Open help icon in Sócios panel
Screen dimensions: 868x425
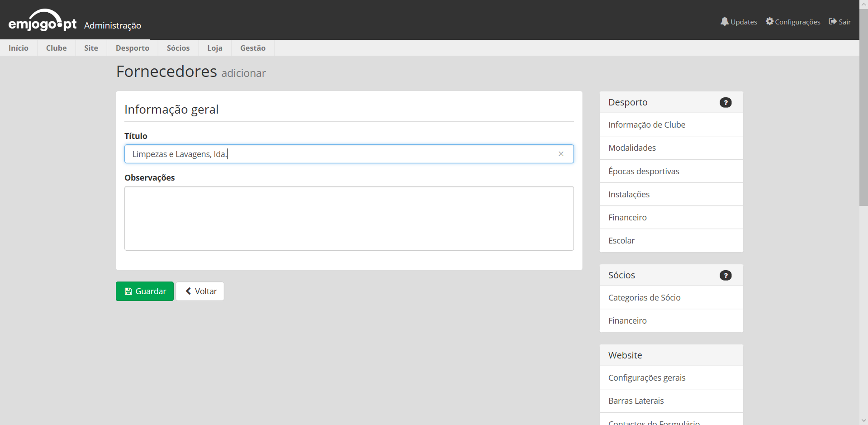(x=725, y=276)
